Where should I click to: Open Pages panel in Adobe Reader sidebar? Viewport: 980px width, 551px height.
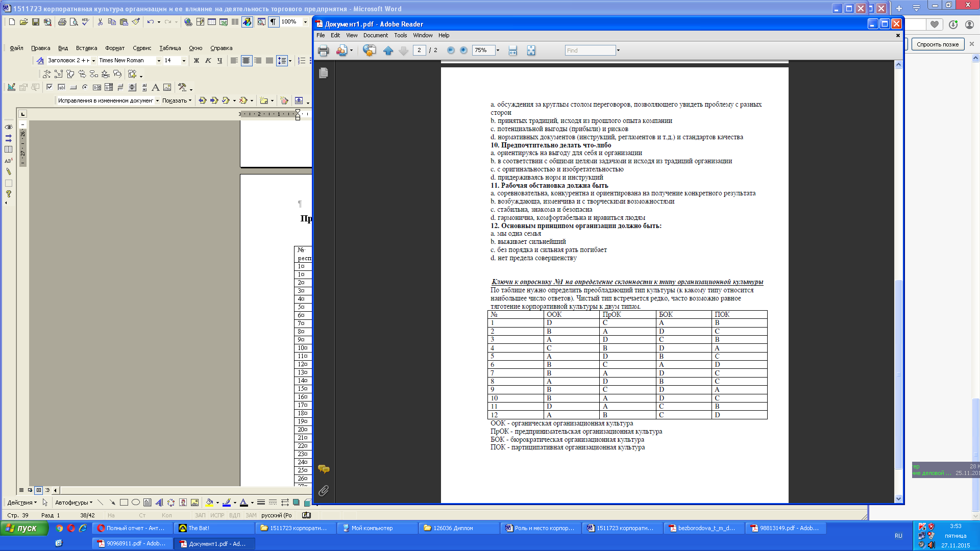324,73
